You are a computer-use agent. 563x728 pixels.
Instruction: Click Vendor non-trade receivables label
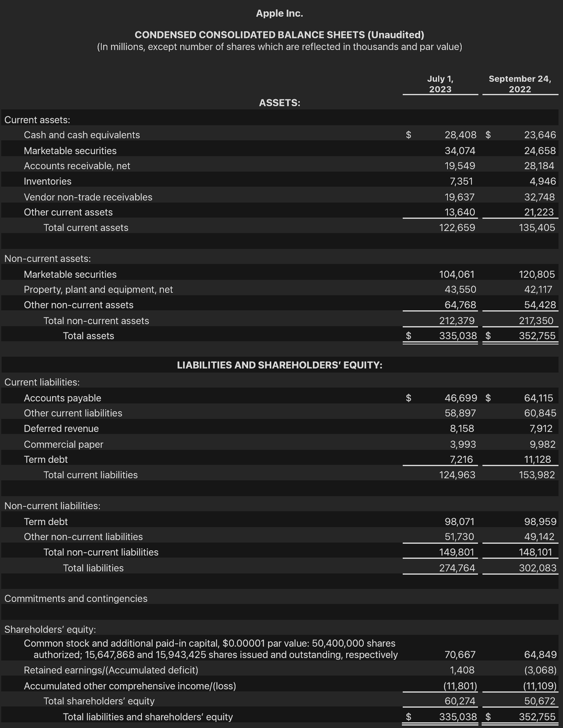coord(88,197)
